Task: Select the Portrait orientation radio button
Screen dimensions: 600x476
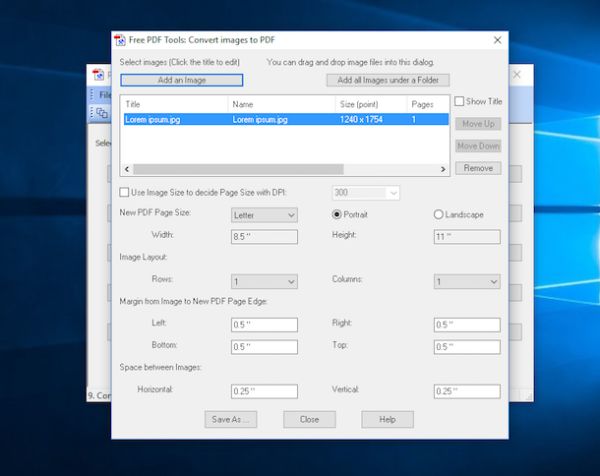Action: tap(337, 214)
